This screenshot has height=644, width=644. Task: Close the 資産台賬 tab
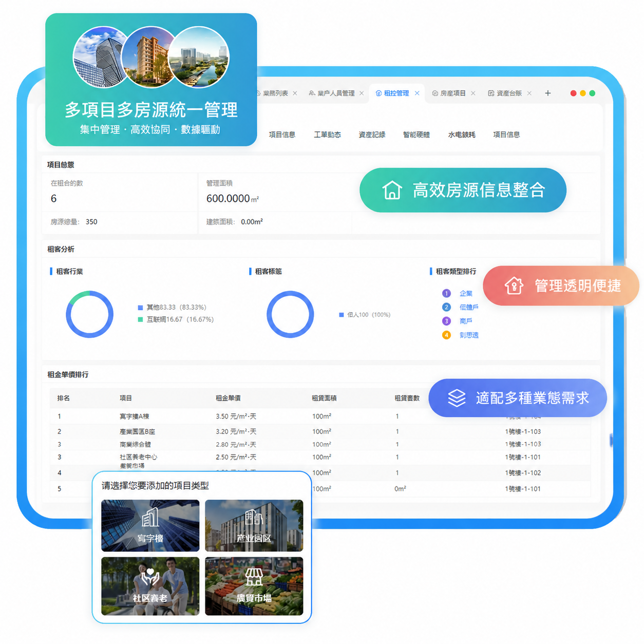(529, 93)
